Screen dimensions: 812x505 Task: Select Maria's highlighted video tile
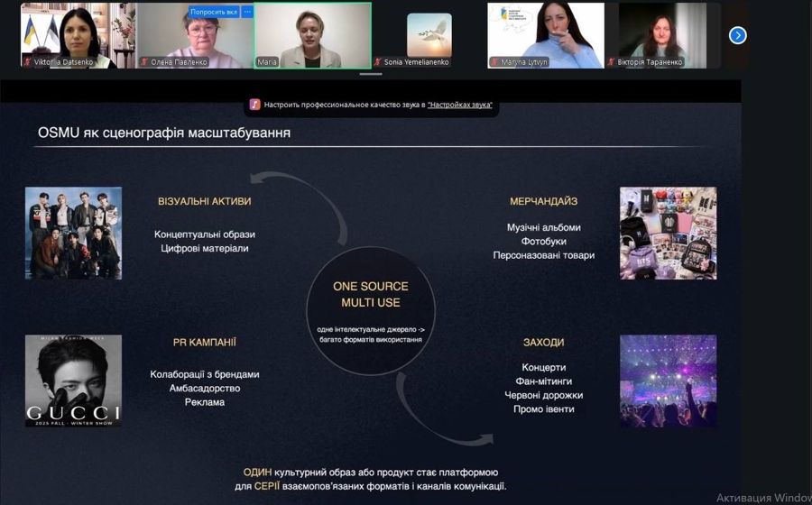tap(312, 34)
